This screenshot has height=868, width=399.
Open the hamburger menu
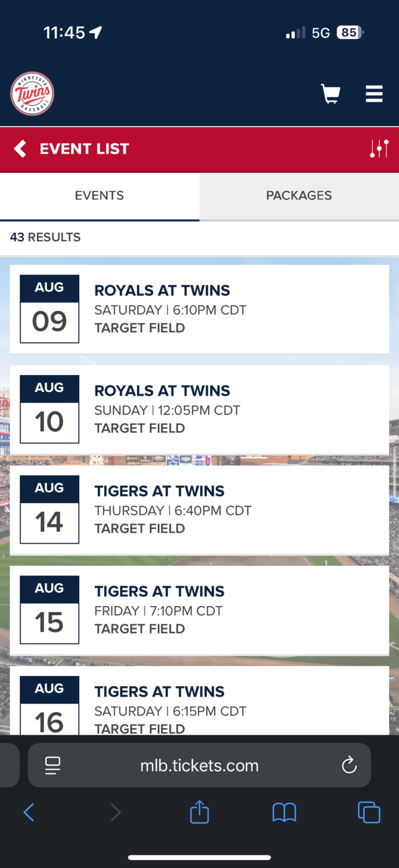[374, 93]
